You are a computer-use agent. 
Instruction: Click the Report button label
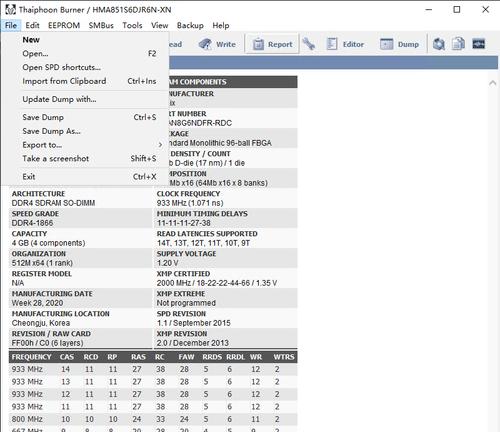[x=280, y=44]
